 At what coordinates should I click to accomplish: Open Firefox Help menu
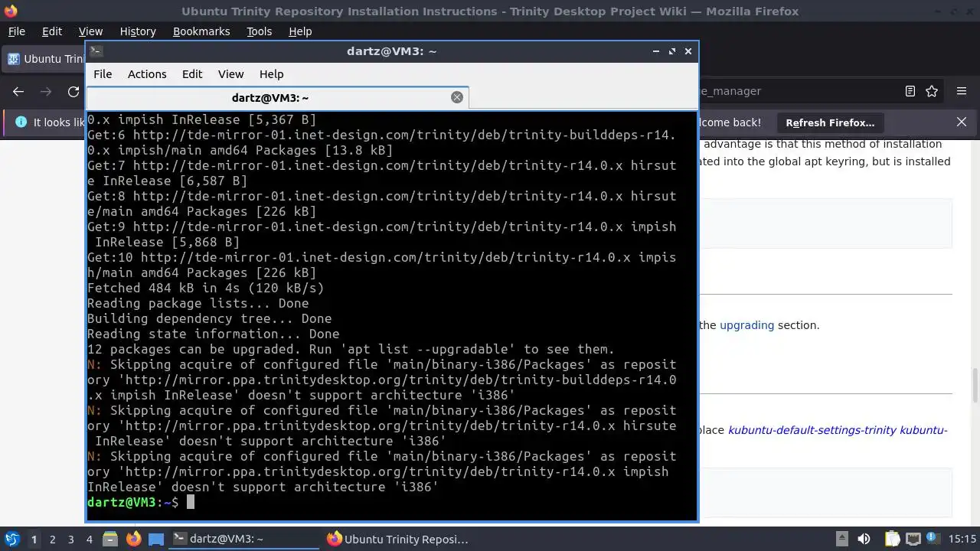click(x=300, y=31)
